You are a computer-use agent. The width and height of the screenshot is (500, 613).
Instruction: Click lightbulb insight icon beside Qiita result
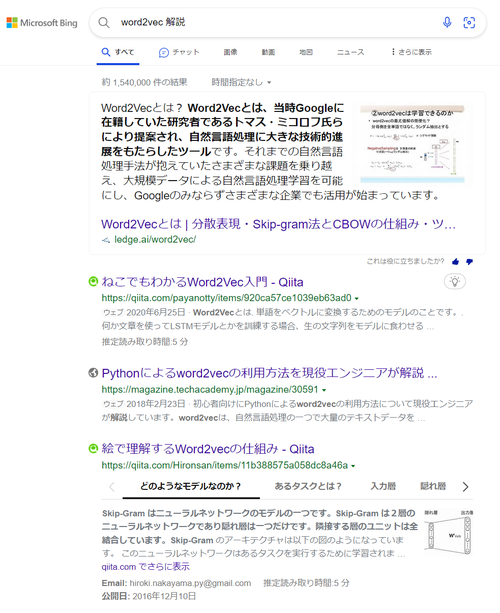pyautogui.click(x=455, y=281)
